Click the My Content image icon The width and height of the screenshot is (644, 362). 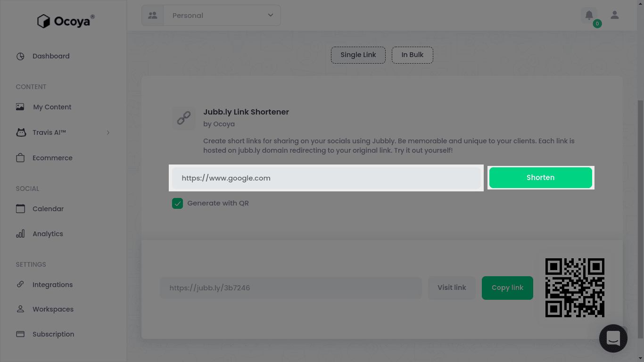(20, 107)
